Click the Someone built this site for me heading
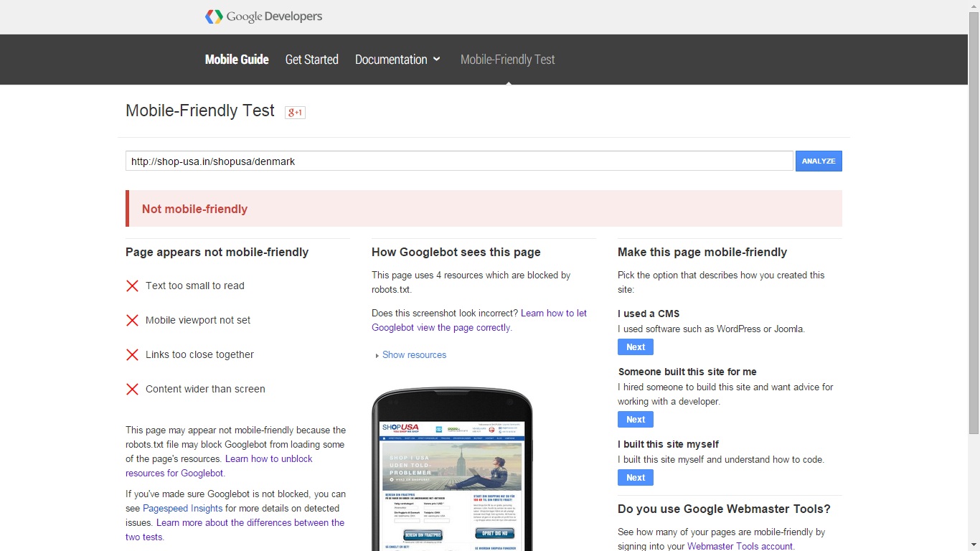This screenshot has height=551, width=980. coord(687,372)
